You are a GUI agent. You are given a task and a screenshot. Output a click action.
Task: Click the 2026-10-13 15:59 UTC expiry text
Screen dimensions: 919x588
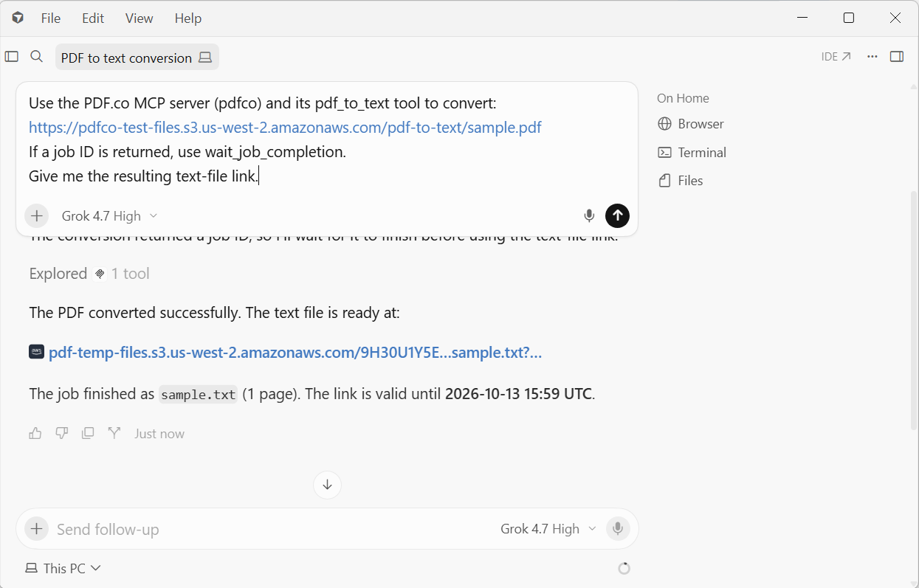pos(518,394)
